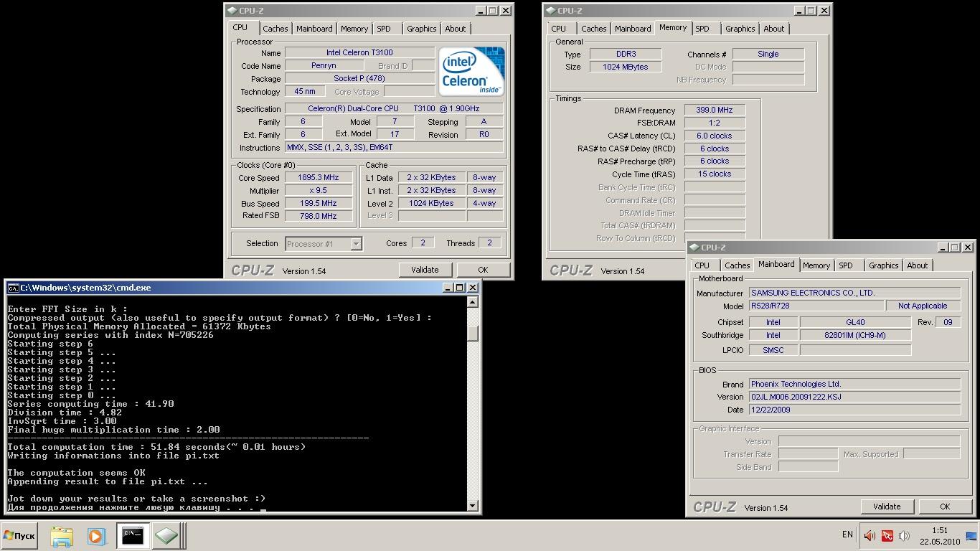
Task: Click Core Speed 1895.3 MHz value
Action: point(318,177)
